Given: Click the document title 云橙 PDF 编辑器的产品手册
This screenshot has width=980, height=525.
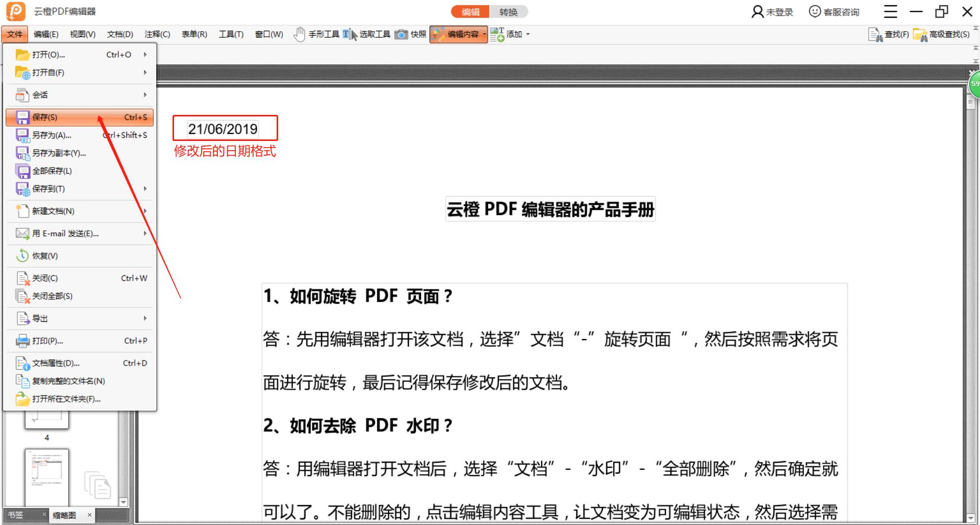Looking at the screenshot, I should (x=550, y=209).
